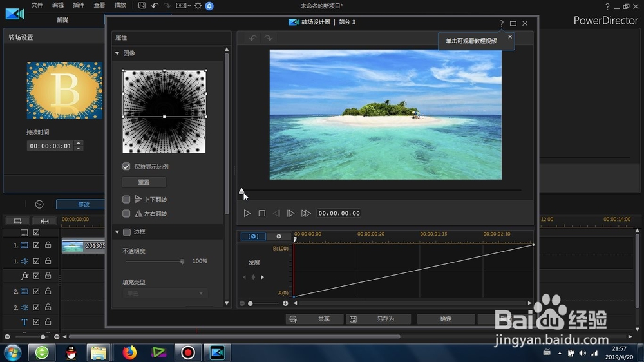This screenshot has width=644, height=362.
Task: Click video track 1 filmstrip icon
Action: click(x=24, y=245)
